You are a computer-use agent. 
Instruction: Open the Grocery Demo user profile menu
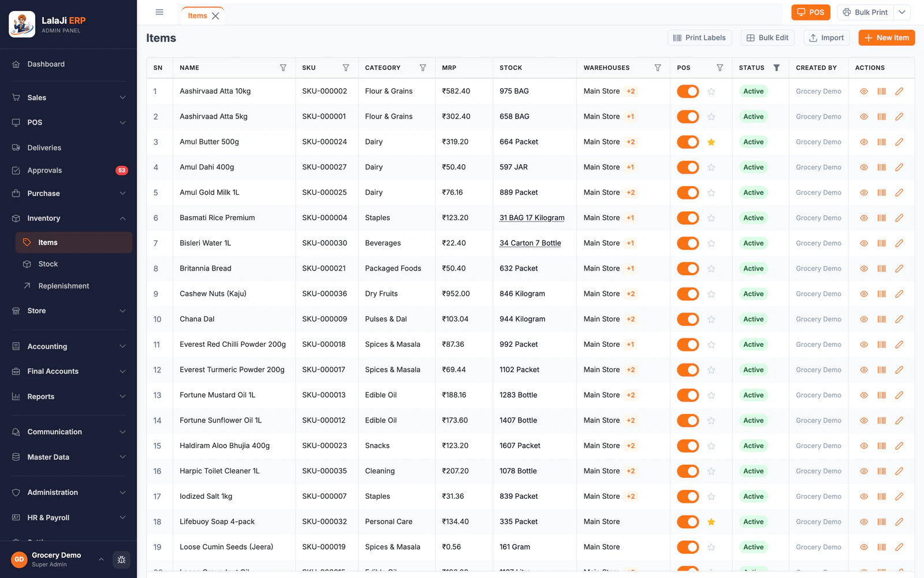coord(58,560)
